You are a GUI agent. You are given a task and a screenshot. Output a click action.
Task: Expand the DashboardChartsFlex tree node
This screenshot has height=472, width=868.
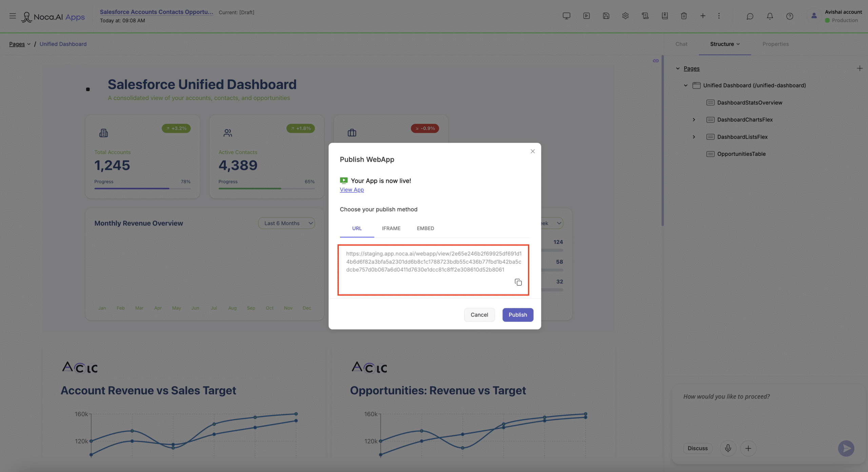(694, 120)
